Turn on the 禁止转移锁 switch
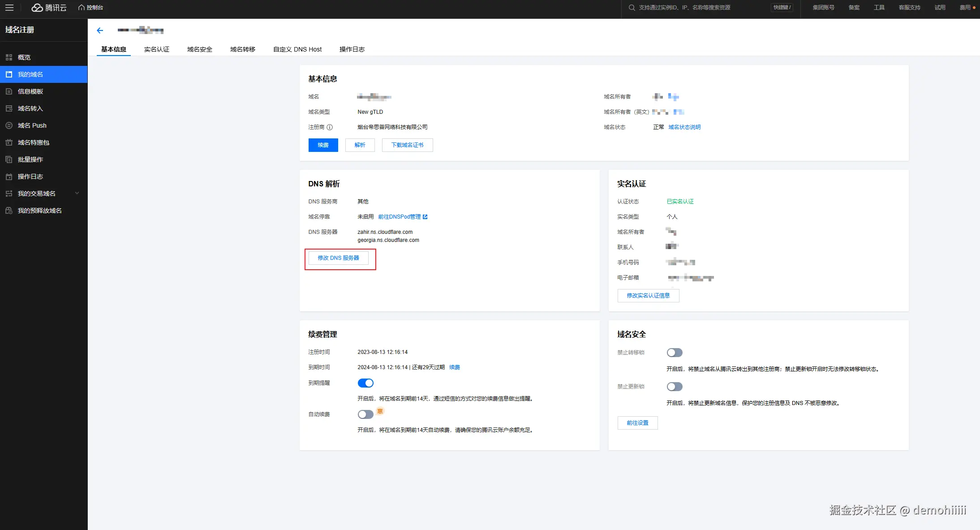This screenshot has width=980, height=530. (675, 353)
